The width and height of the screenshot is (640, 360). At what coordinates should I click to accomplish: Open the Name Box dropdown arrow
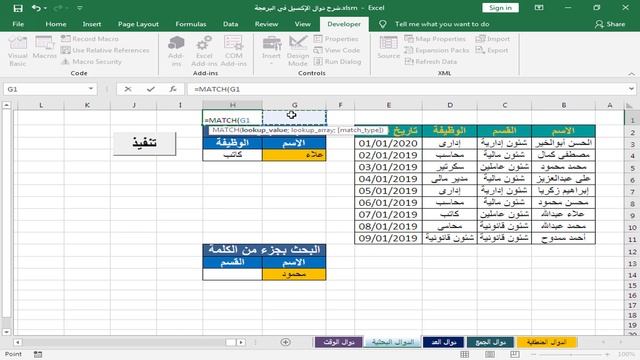pyautogui.click(x=91, y=89)
